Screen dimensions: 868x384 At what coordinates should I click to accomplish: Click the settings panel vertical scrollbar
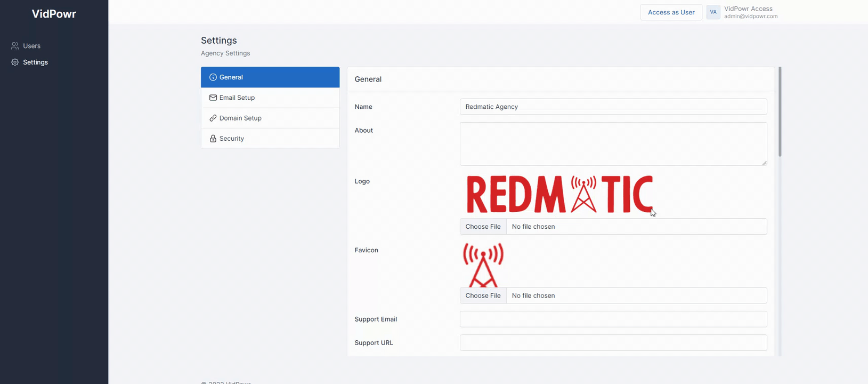tap(780, 112)
